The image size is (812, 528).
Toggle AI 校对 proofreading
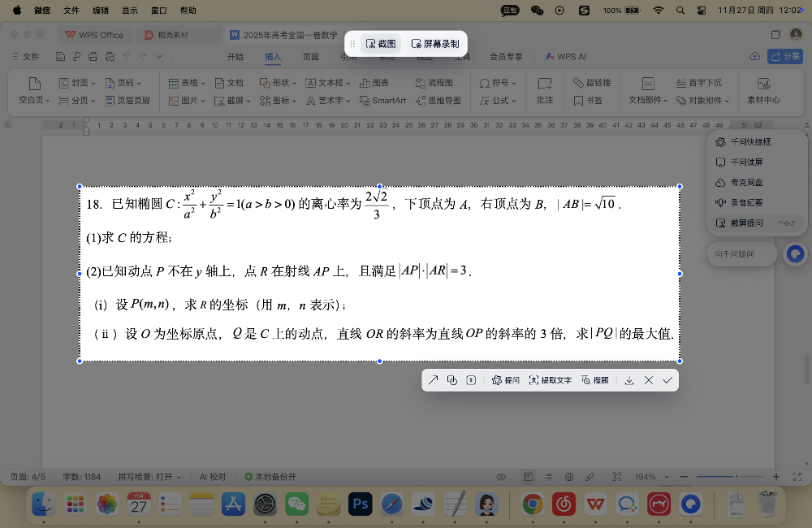212,477
